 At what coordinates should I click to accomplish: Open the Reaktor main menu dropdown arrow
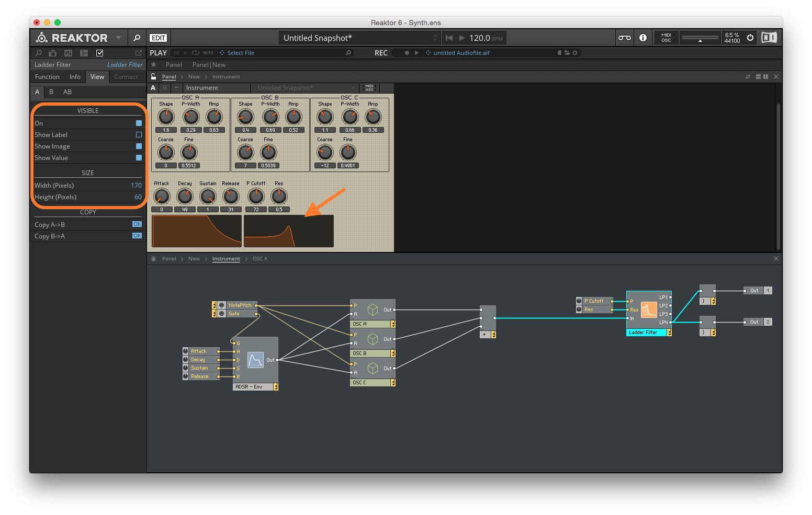pos(118,38)
